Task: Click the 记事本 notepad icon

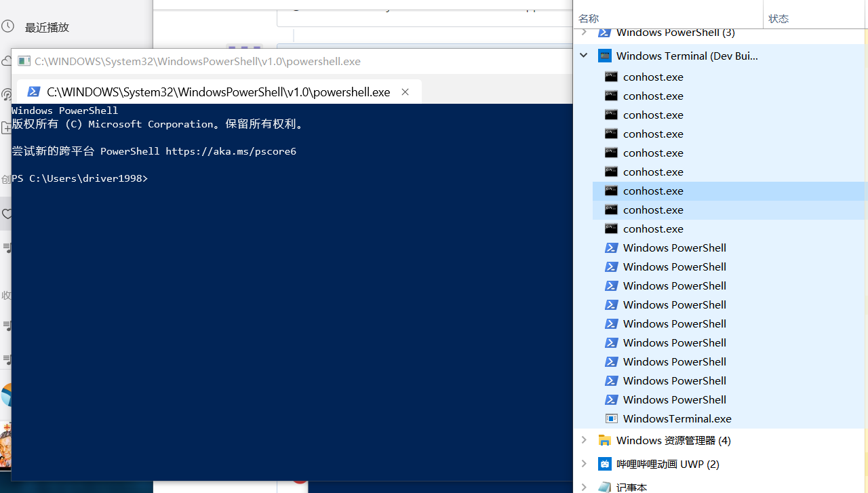Action: click(604, 487)
